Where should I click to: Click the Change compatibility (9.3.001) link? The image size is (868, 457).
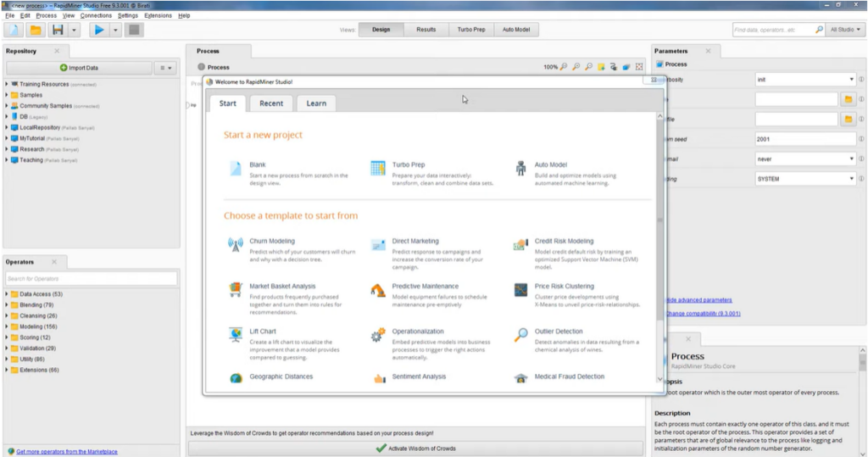pyautogui.click(x=703, y=314)
